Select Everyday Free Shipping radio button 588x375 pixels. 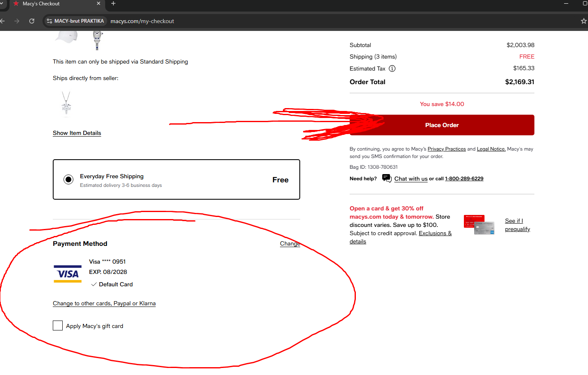[68, 179]
